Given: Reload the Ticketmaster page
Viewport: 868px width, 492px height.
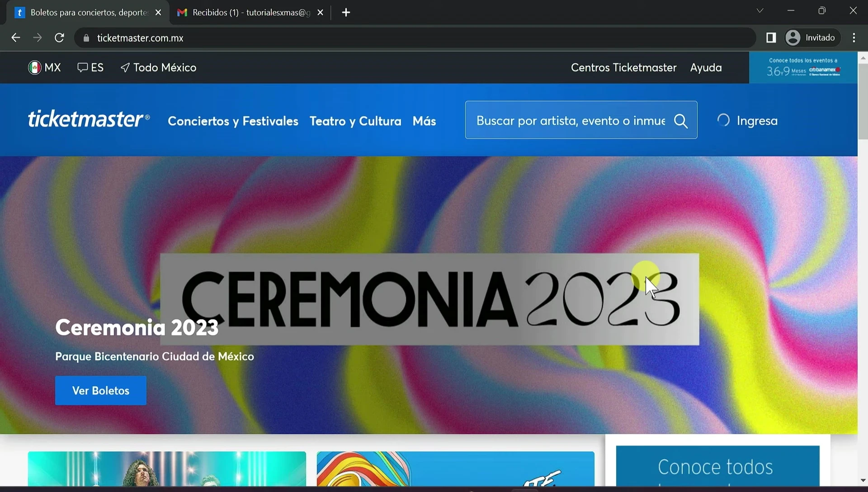Looking at the screenshot, I should (59, 38).
